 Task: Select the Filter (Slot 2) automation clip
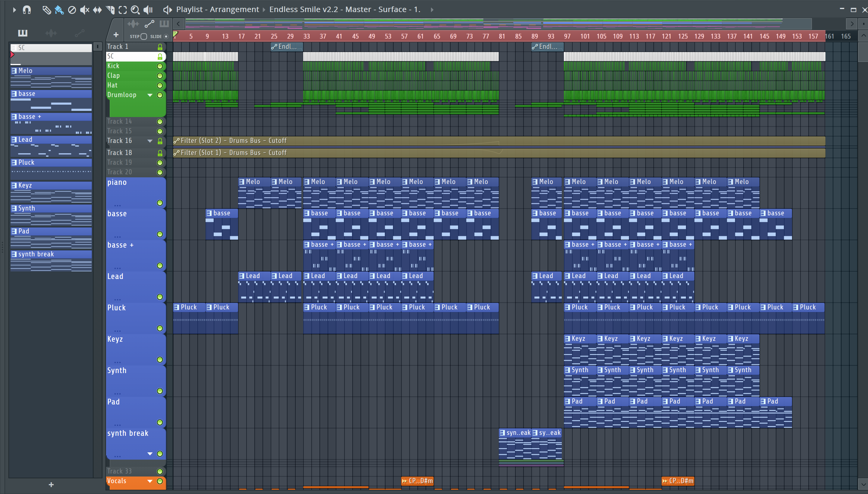tap(499, 141)
